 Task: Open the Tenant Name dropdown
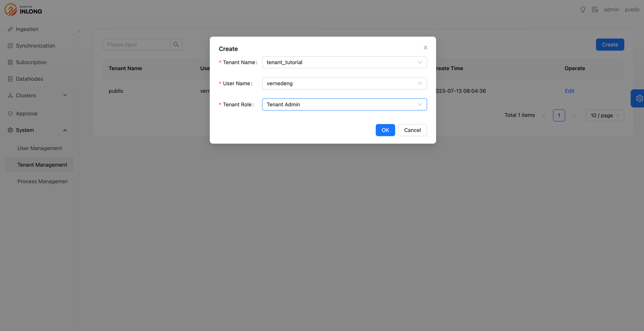(x=344, y=62)
